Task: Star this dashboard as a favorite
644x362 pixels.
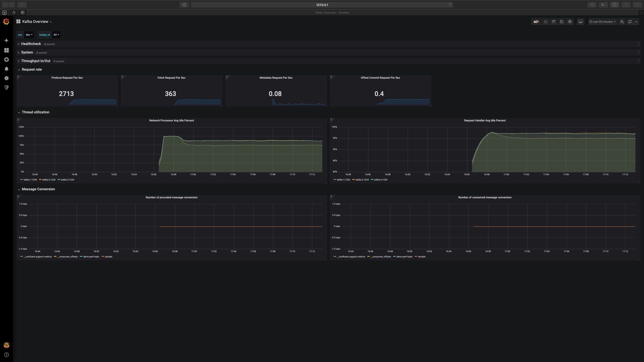Action: click(x=545, y=22)
